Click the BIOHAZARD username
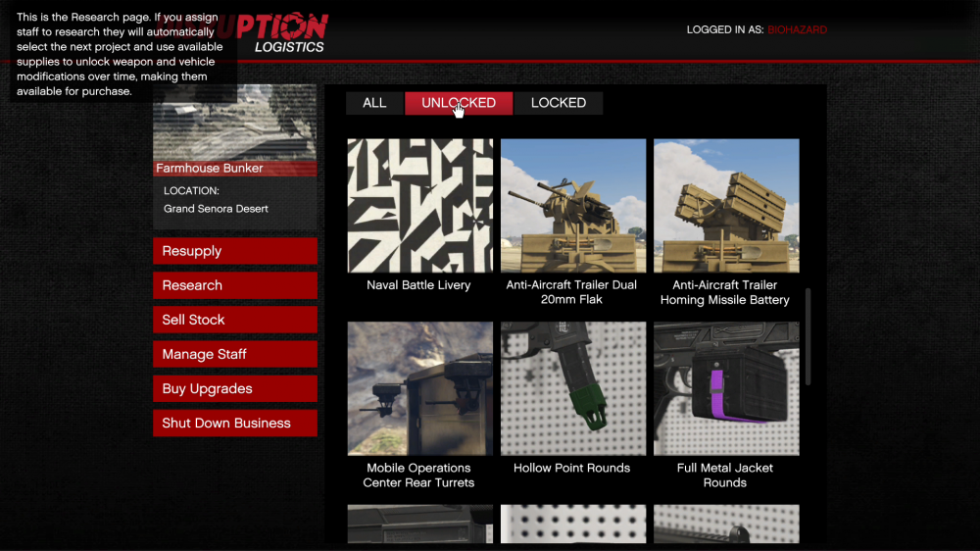 pos(797,30)
